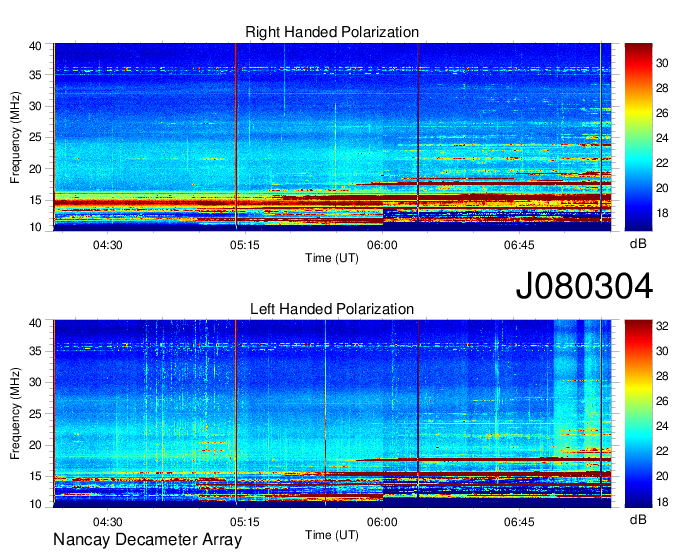Screen dimensions: 680x552
Task: Click the 40 MHz tick on Right Handed plot
Action: tap(36, 46)
